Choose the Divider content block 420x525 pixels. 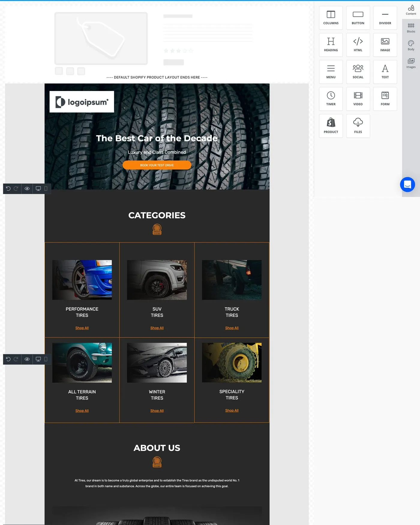pyautogui.click(x=385, y=18)
